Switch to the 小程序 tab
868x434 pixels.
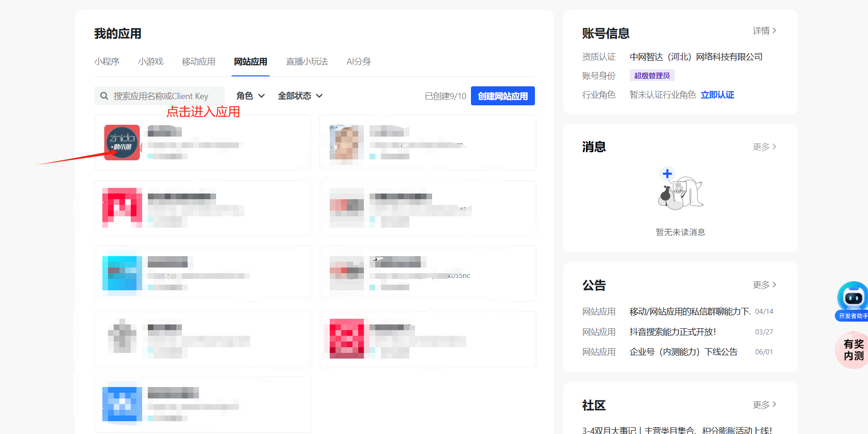click(107, 62)
